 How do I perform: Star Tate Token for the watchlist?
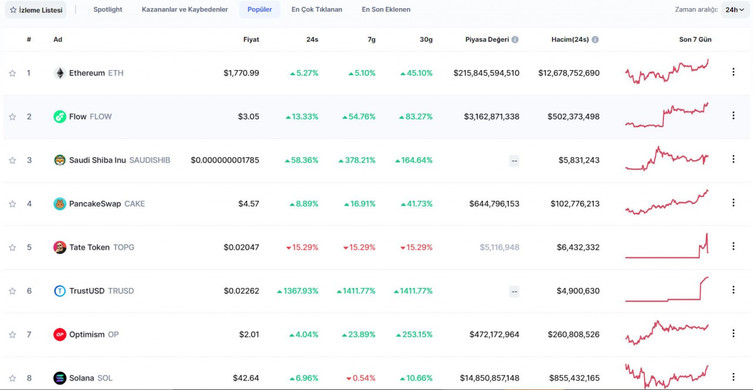12,247
